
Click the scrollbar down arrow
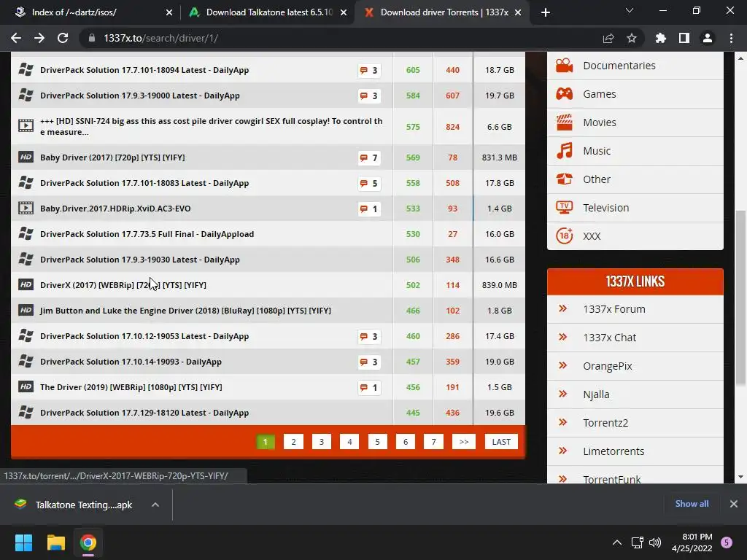coord(740,477)
